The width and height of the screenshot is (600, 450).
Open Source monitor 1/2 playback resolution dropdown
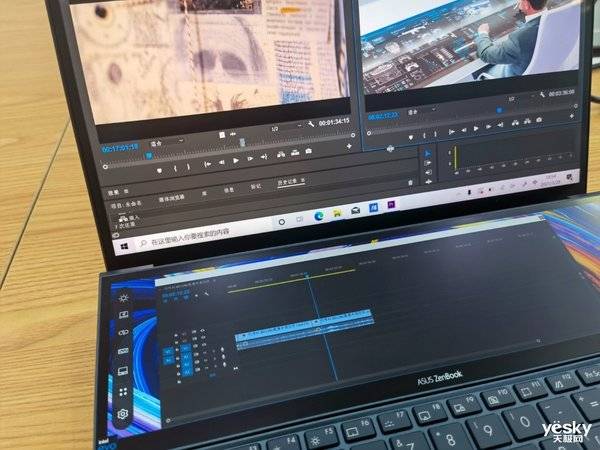286,127
